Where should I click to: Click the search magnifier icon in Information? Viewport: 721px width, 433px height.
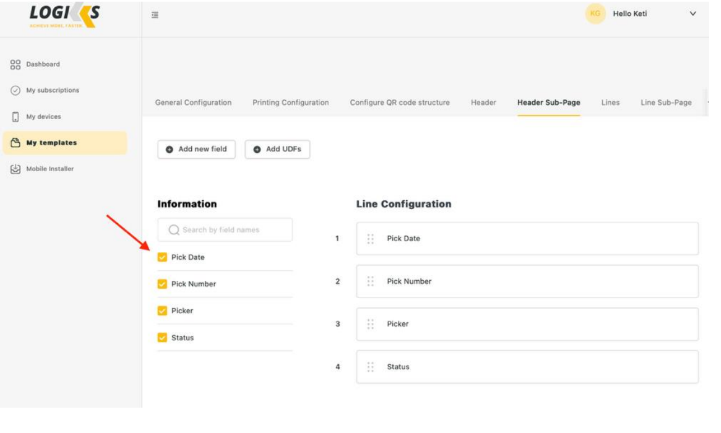point(174,230)
